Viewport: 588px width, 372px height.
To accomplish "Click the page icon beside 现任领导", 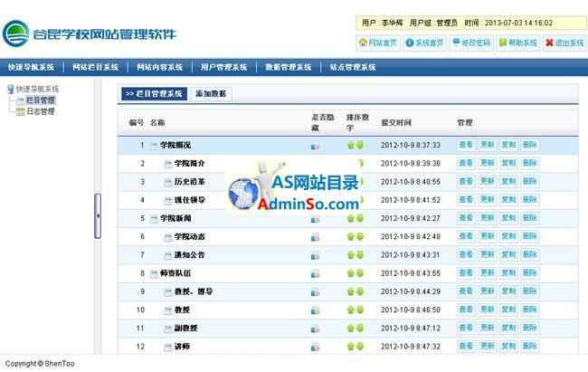I will pos(168,201).
